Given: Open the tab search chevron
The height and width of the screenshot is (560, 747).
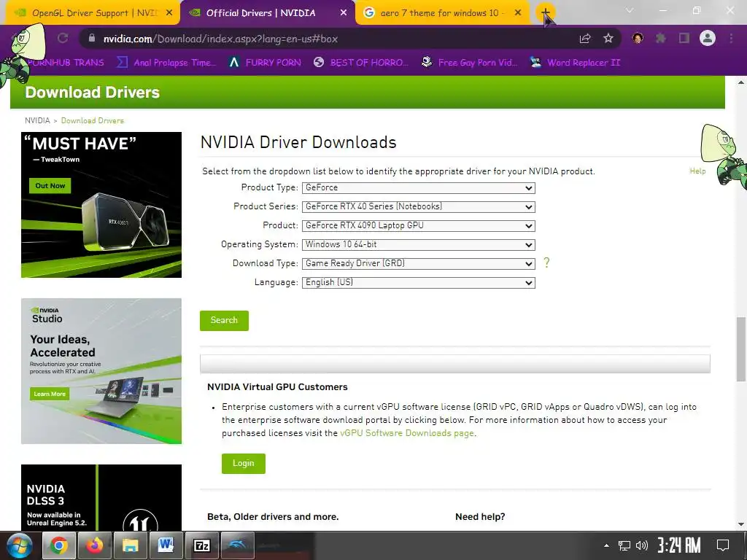Looking at the screenshot, I should (x=630, y=10).
